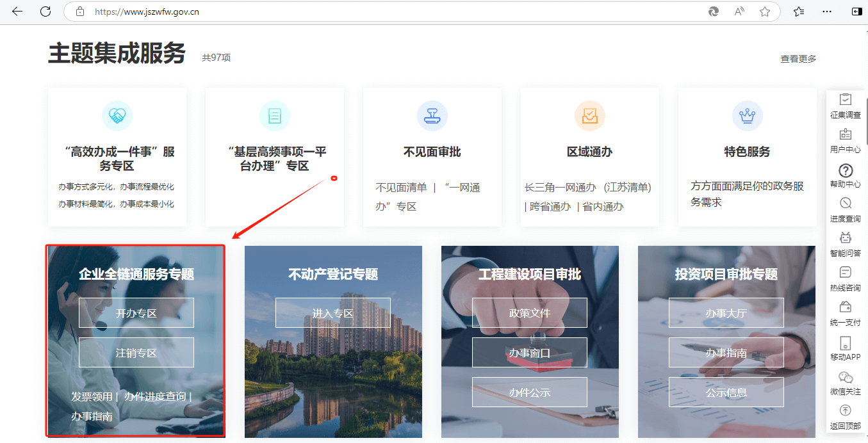Click 办事指南 button under 投资项目审批专题
868x443 pixels.
pos(726,353)
